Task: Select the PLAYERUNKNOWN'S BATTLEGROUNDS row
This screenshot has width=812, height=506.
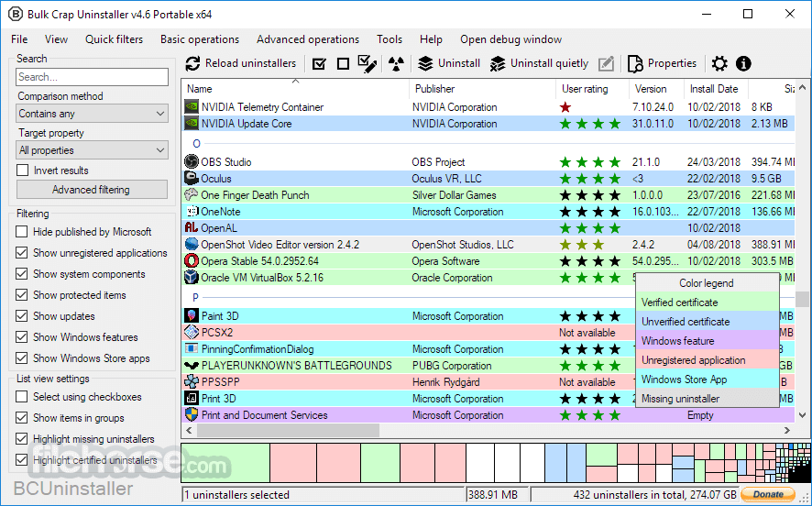Action: [488, 366]
